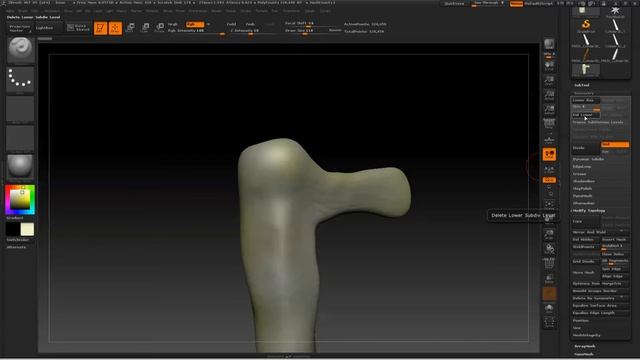Click the QuickSave button

coord(454,4)
